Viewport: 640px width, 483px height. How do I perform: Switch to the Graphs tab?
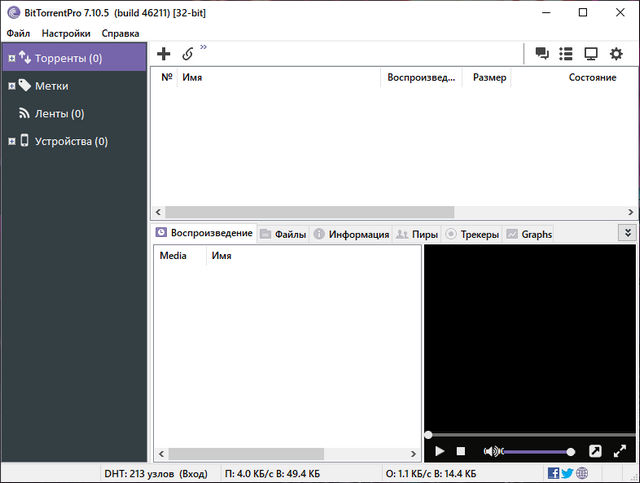point(529,234)
